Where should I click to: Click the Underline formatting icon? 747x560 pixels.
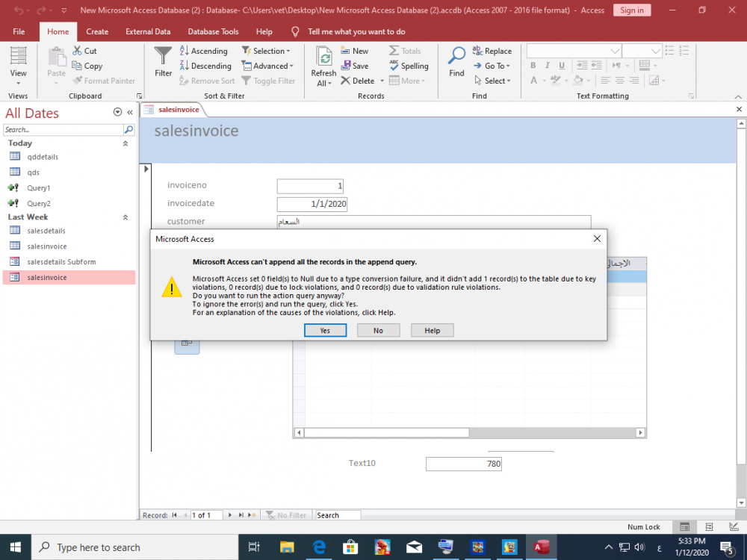tap(562, 65)
